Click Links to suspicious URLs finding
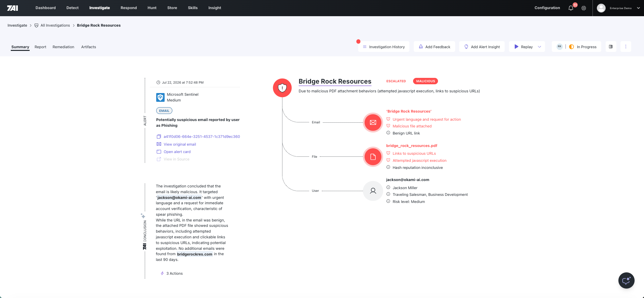Viewport: 644px width, 298px height. click(x=414, y=153)
